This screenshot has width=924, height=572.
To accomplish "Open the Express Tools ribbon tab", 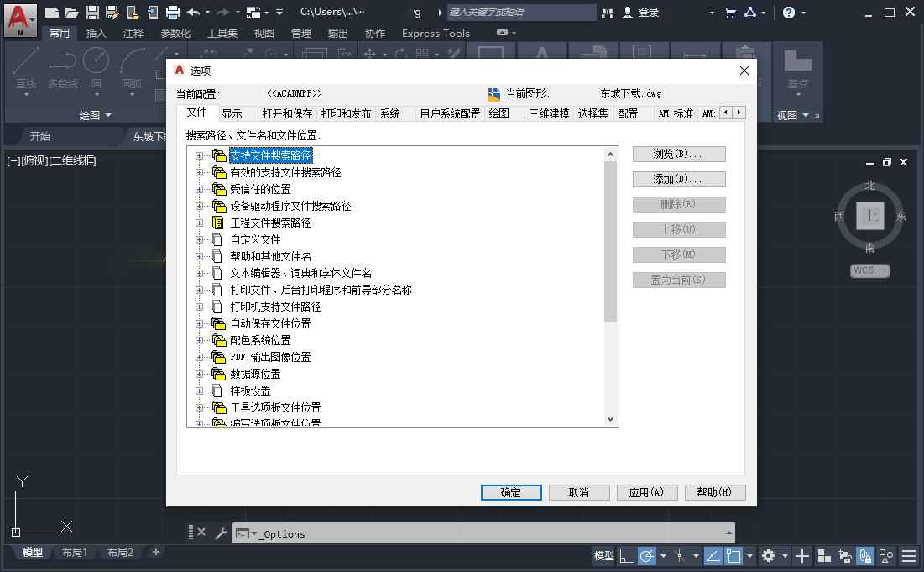I will click(x=436, y=33).
